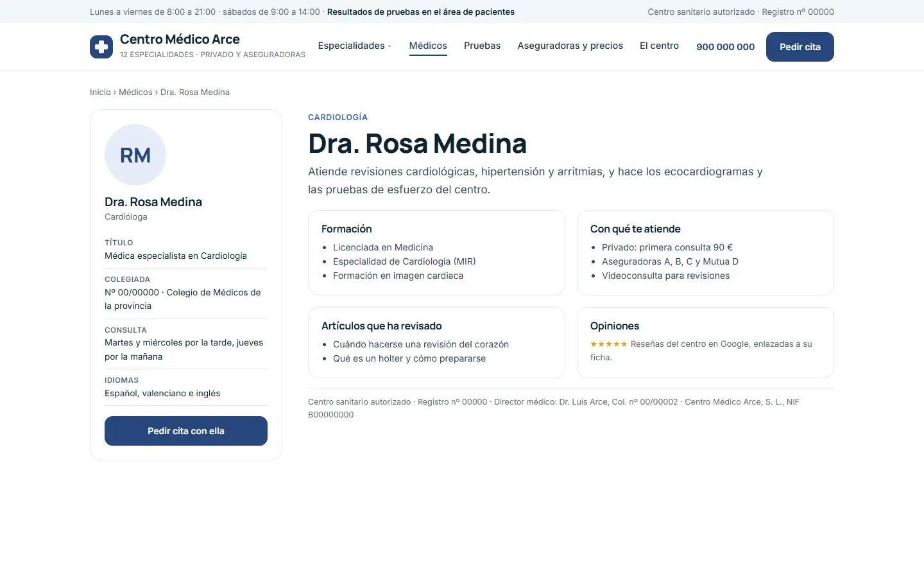924x578 pixels.
Task: Click Español, valenciano e inglés languages value
Action: [x=162, y=393]
